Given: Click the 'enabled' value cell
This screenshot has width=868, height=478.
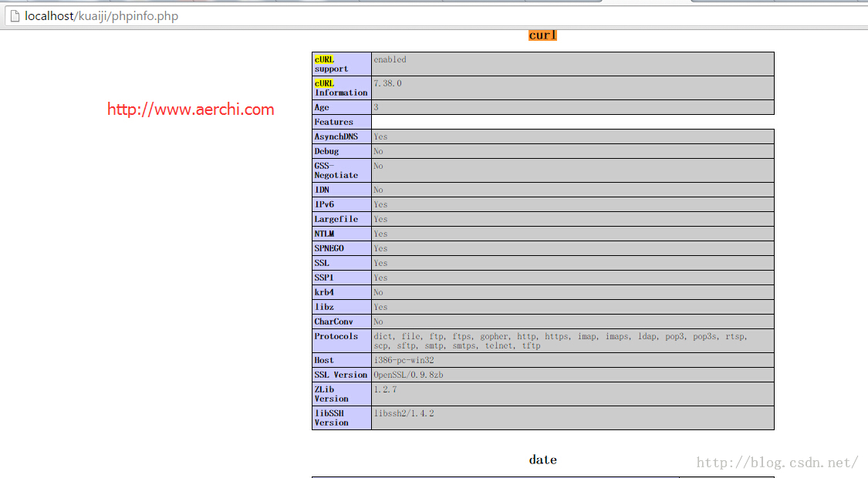Looking at the screenshot, I should (572, 64).
